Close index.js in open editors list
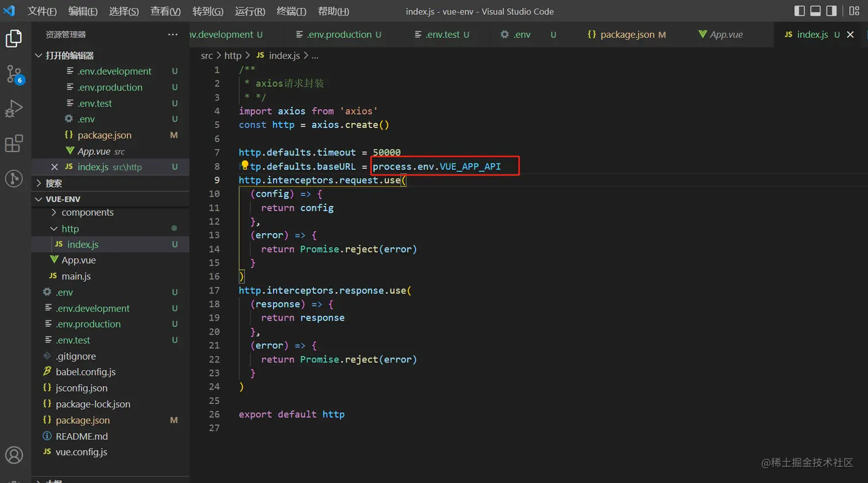Viewport: 868px width, 483px height. pos(55,167)
